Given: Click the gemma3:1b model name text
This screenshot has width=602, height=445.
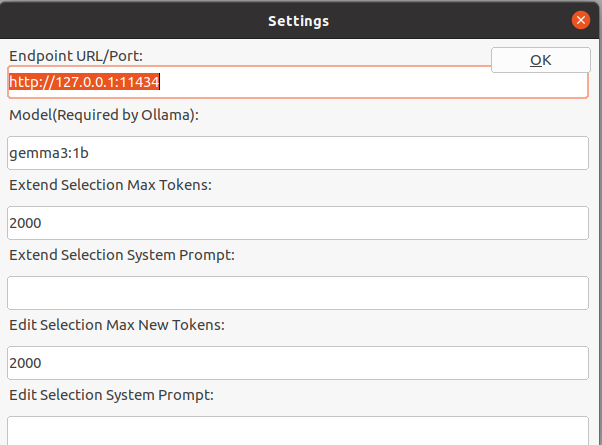Looking at the screenshot, I should pyautogui.click(x=49, y=153).
